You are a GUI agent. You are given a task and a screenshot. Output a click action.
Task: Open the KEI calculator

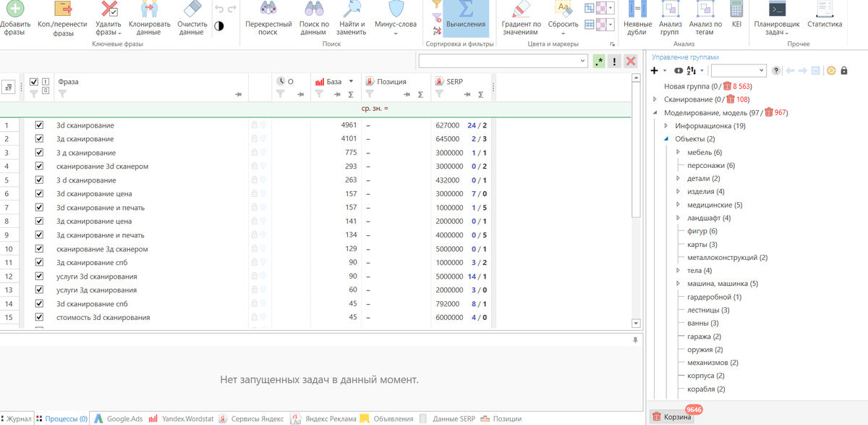(736, 14)
